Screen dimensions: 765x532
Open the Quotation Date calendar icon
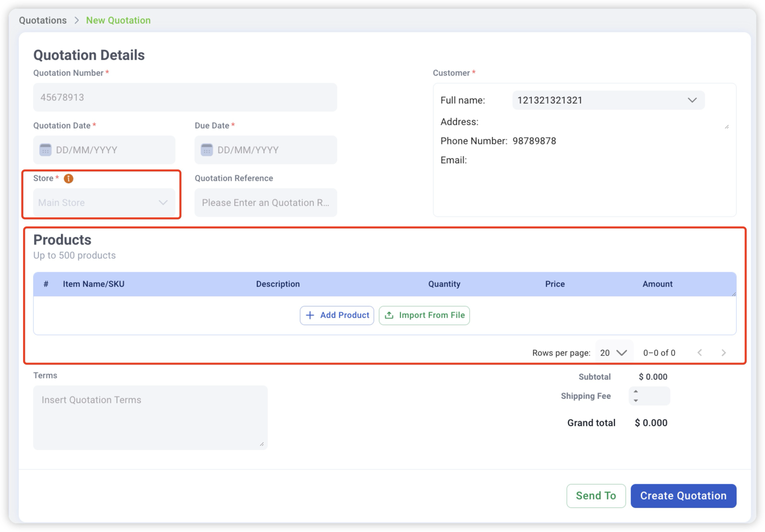pos(45,150)
